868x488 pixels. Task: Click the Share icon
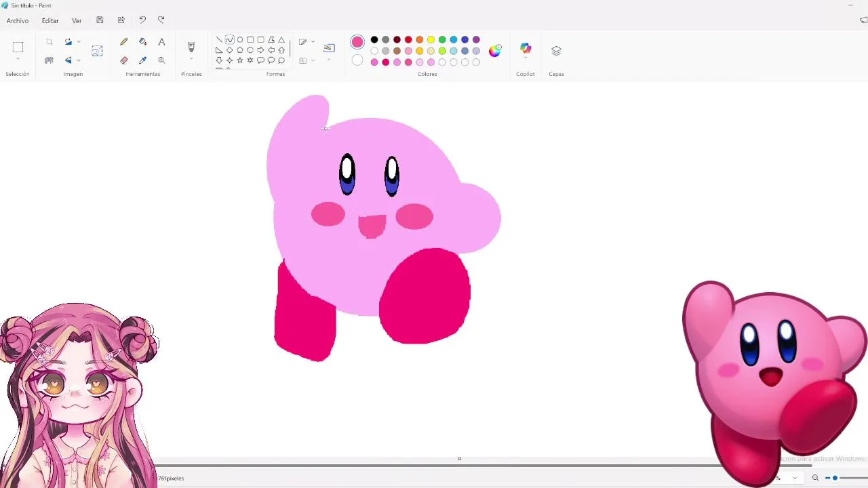click(121, 20)
